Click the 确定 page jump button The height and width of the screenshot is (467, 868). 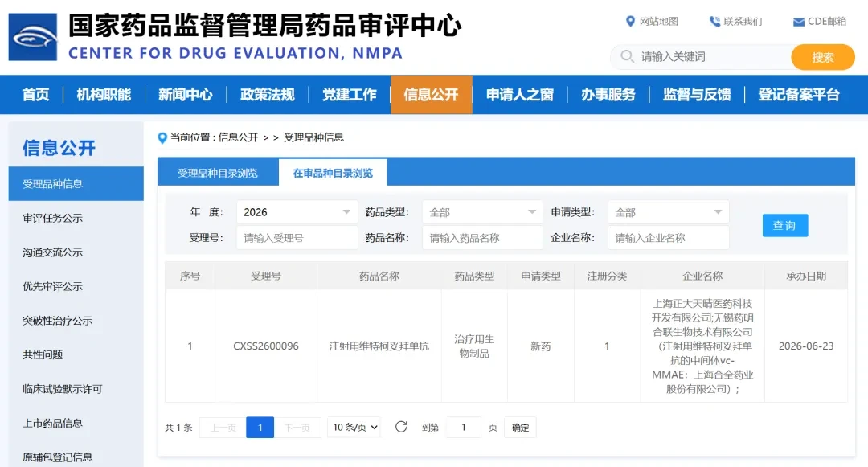pyautogui.click(x=520, y=427)
